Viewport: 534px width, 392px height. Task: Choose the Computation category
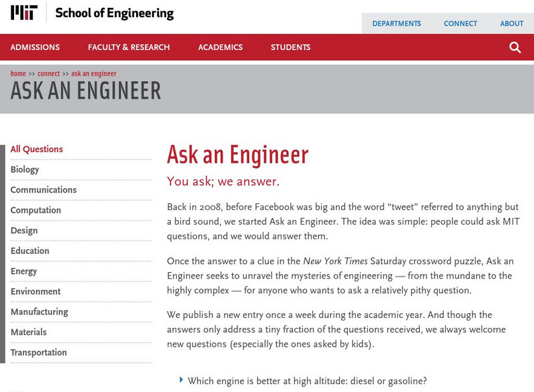pos(35,211)
